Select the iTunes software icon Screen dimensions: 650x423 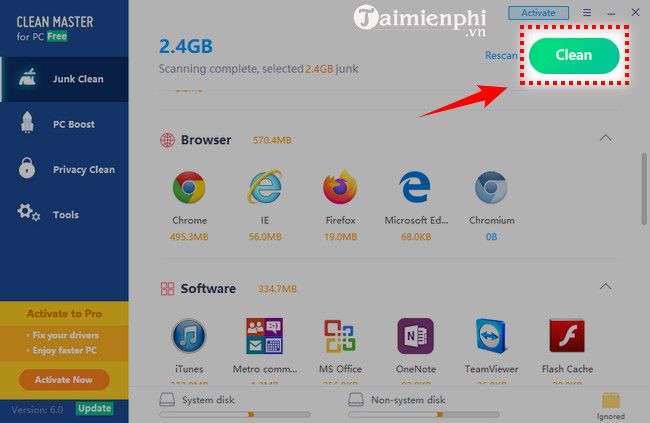(189, 336)
